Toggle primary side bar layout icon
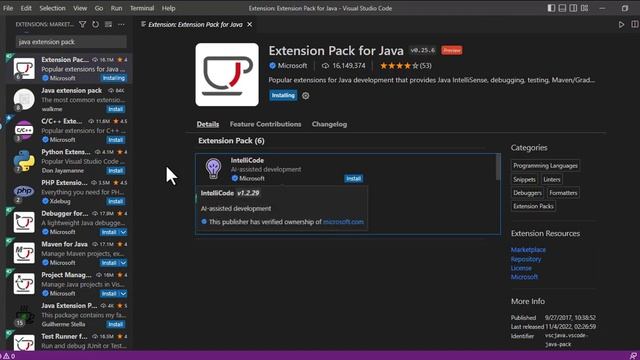This screenshot has width=640, height=360. tap(551, 8)
